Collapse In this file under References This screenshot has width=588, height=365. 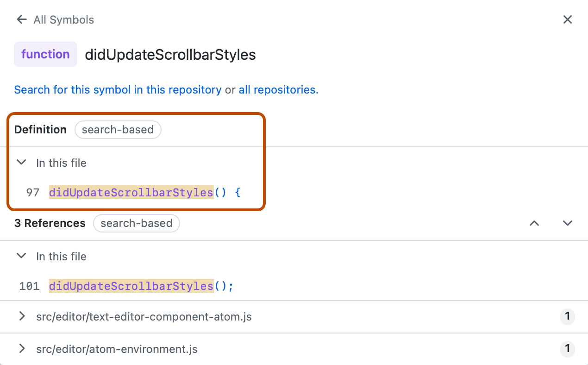pyautogui.click(x=21, y=256)
